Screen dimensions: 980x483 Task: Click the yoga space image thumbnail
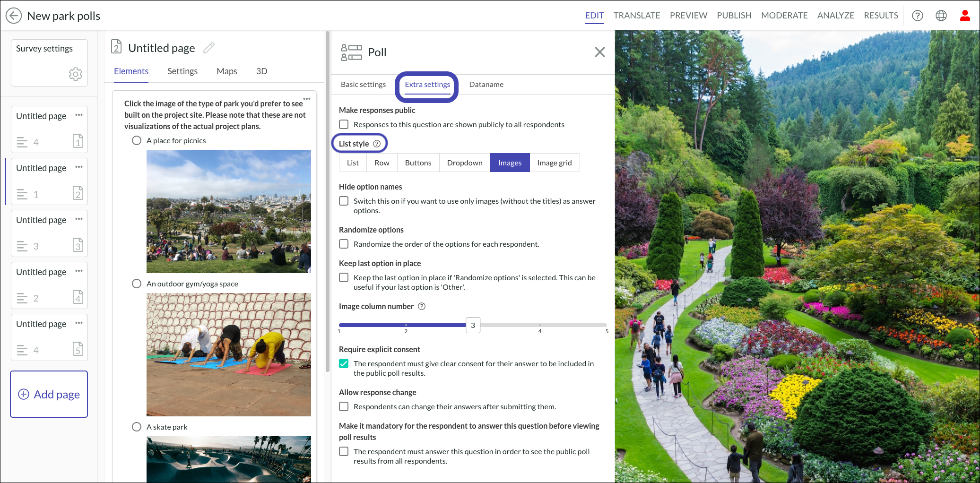point(229,354)
